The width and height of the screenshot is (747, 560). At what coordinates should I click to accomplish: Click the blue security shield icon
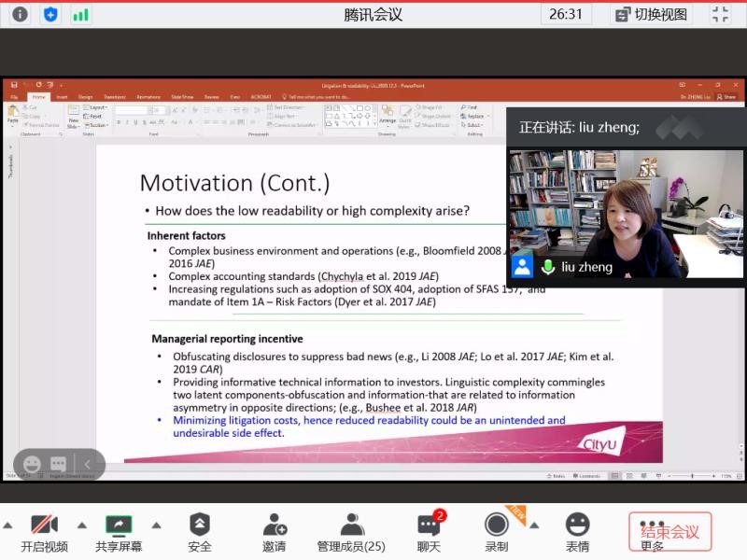coord(50,14)
